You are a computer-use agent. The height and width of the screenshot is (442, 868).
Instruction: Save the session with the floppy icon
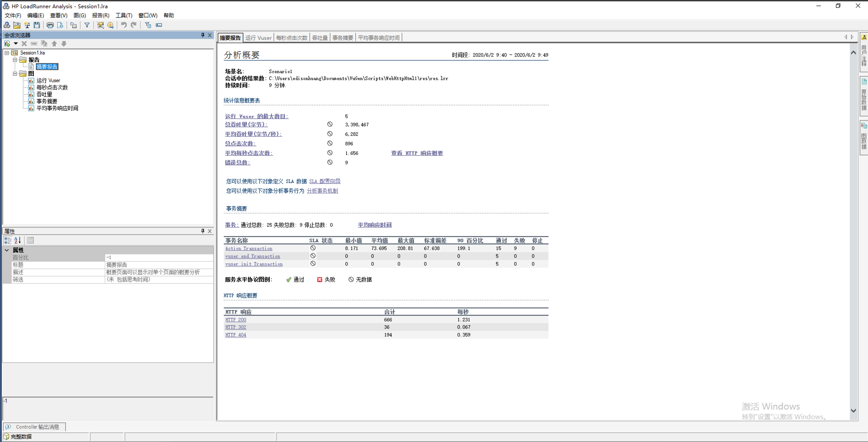pos(37,25)
